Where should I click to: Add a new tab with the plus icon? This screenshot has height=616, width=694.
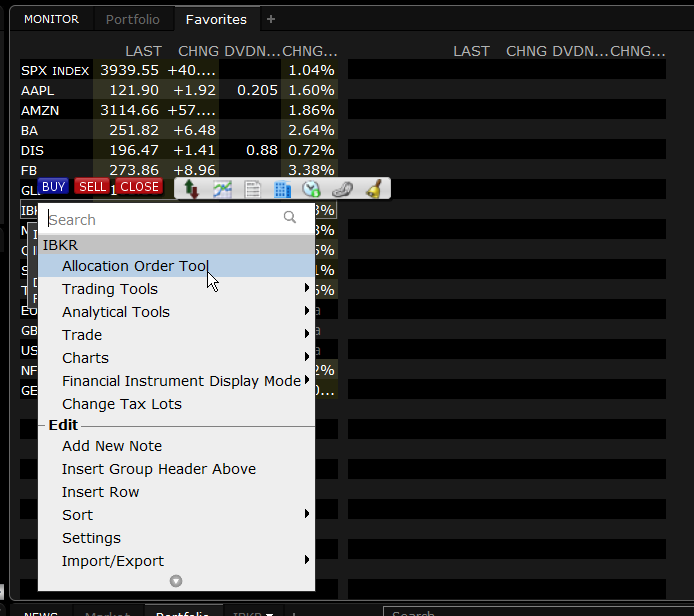271,19
